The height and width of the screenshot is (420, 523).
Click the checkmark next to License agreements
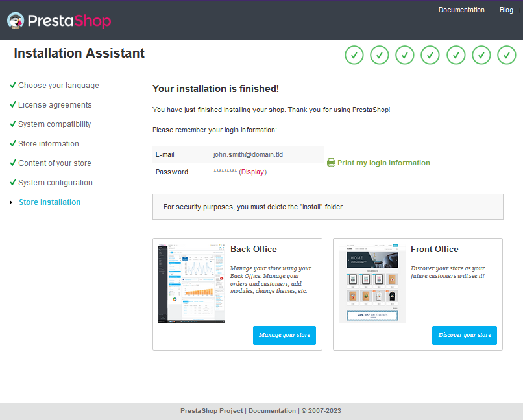point(12,104)
